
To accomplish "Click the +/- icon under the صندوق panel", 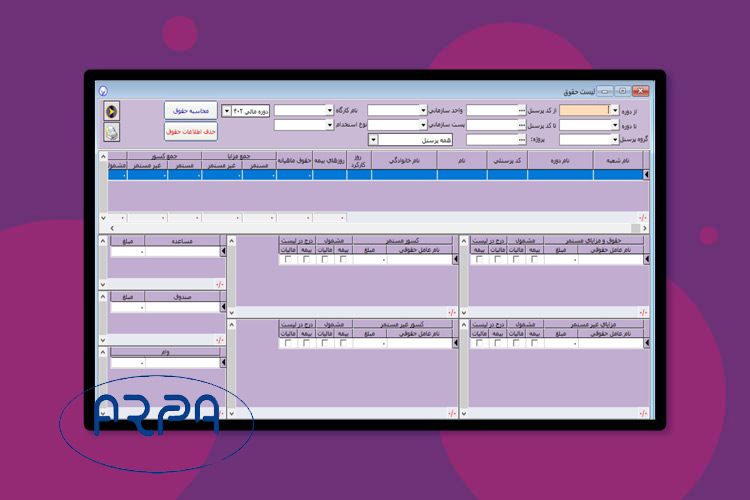I will point(219,341).
